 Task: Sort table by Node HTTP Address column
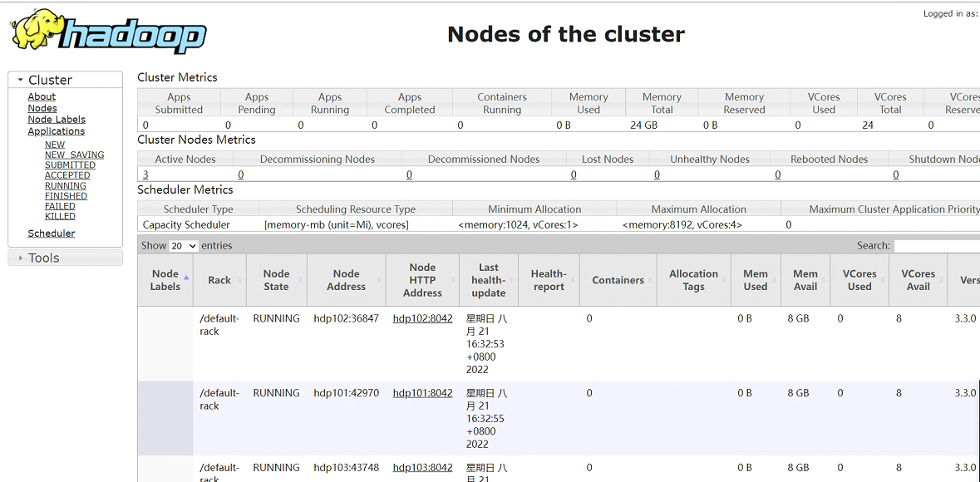pyautogui.click(x=422, y=280)
